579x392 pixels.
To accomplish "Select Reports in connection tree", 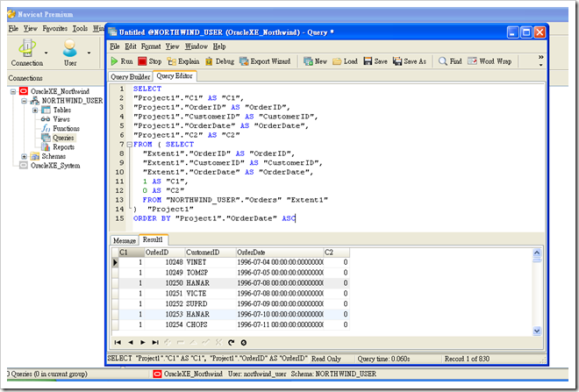I will (x=63, y=147).
